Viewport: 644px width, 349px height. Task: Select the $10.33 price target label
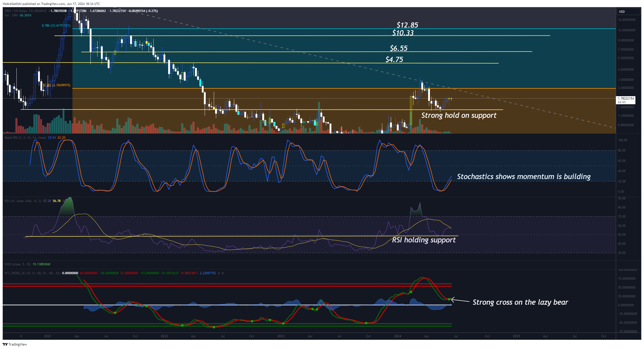point(403,33)
